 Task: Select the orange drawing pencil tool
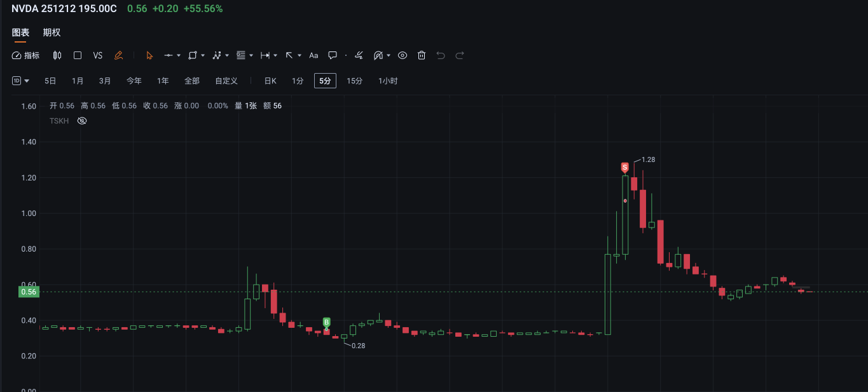118,55
